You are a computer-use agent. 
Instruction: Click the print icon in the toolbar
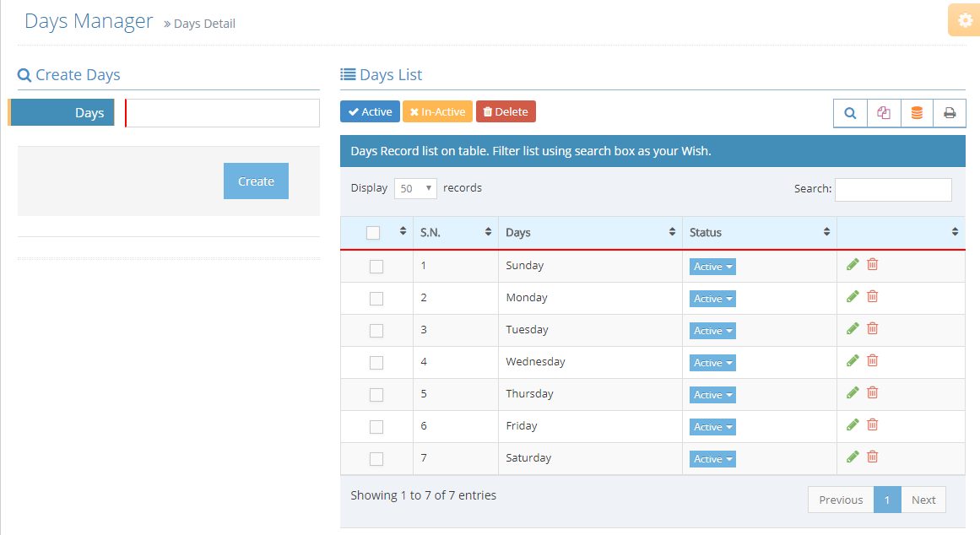pos(950,113)
